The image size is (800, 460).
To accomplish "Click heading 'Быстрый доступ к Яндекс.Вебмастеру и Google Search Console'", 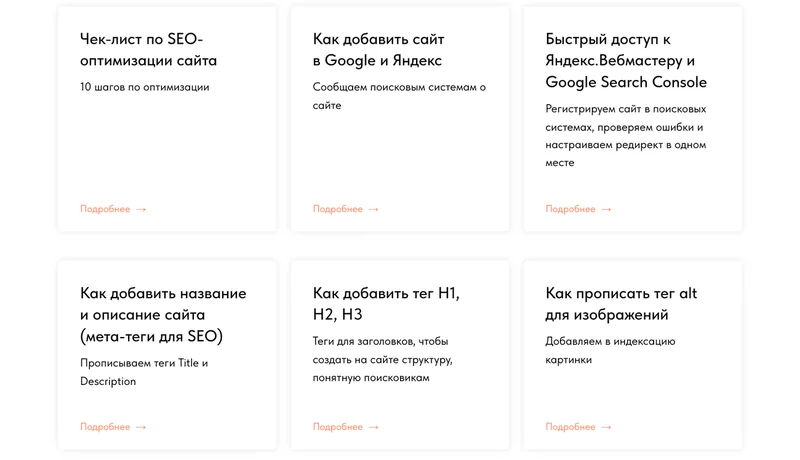I will click(626, 60).
